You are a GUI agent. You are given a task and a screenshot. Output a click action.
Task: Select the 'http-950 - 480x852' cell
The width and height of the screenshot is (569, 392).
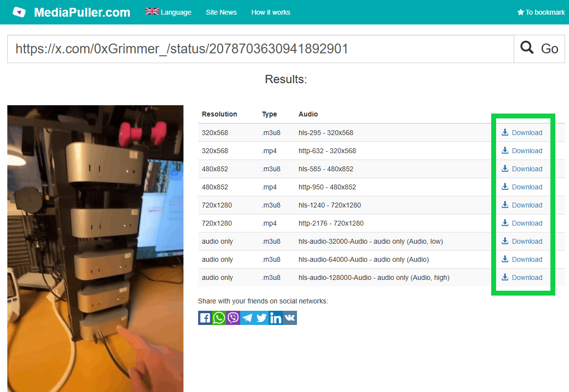tap(327, 187)
